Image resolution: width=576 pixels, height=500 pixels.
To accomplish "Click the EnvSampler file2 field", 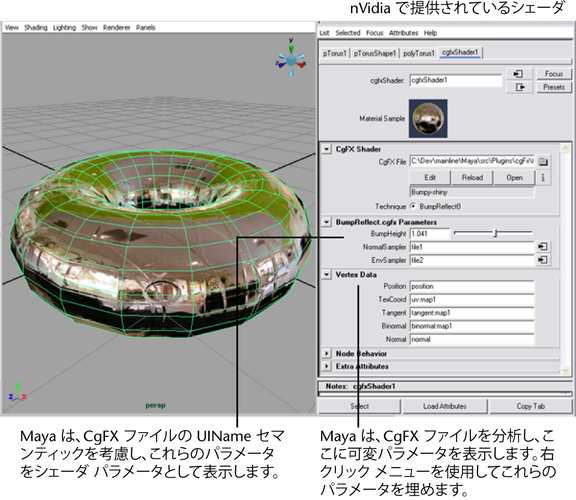I will coord(472,260).
